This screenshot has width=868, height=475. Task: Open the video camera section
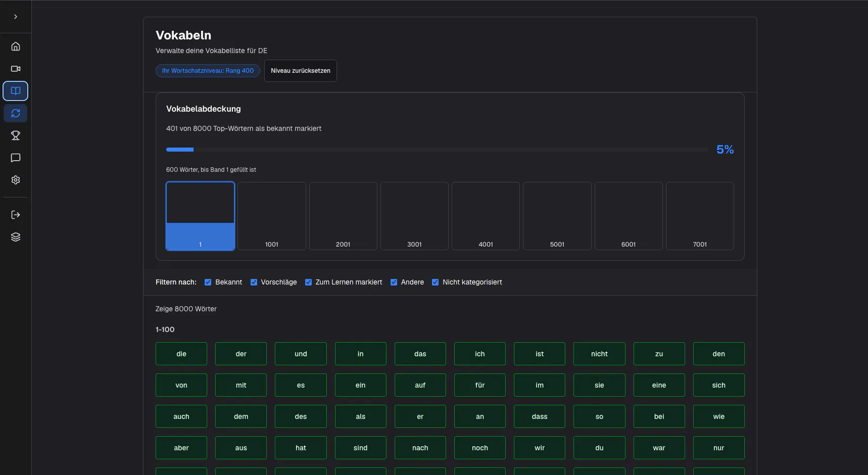[16, 69]
